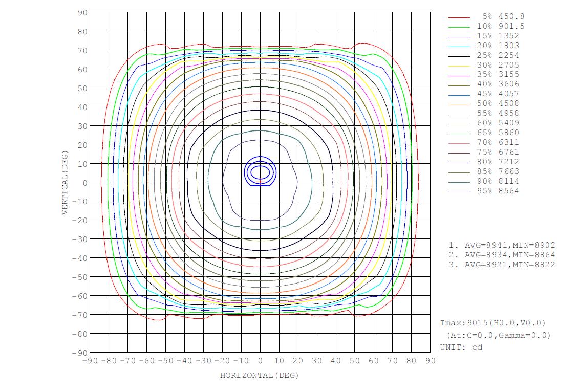
Task: Click the VERTICAL(DEG) axis title
Action: click(x=65, y=183)
